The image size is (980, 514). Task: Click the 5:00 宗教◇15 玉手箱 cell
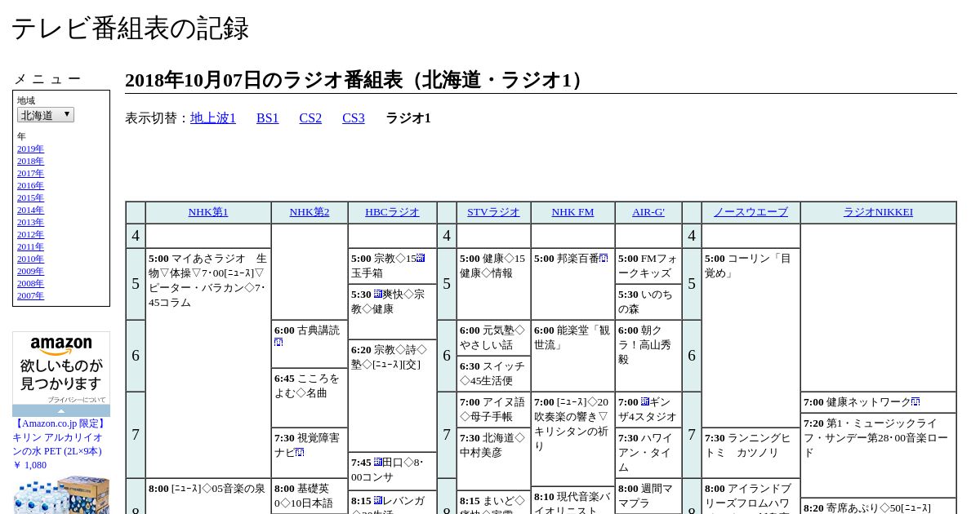pos(392,266)
